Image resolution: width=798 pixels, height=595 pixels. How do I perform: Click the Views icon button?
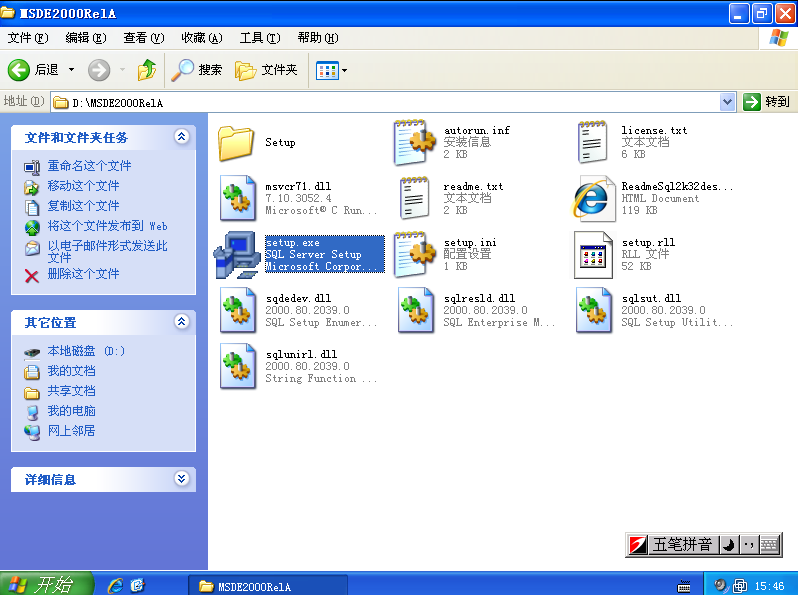click(327, 70)
